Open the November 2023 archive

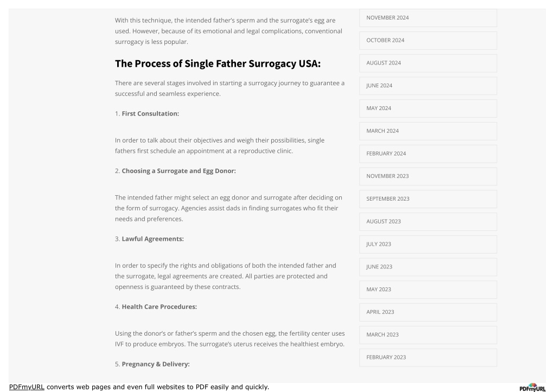[428, 176]
